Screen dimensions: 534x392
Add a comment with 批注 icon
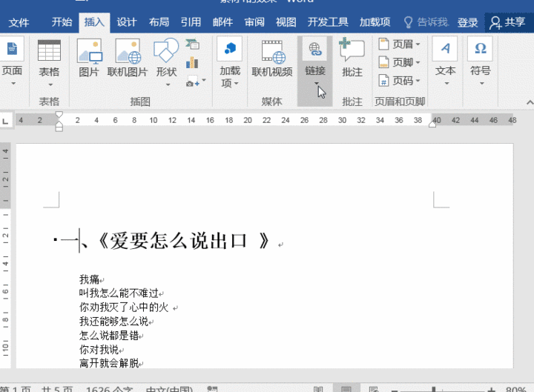[x=352, y=50]
